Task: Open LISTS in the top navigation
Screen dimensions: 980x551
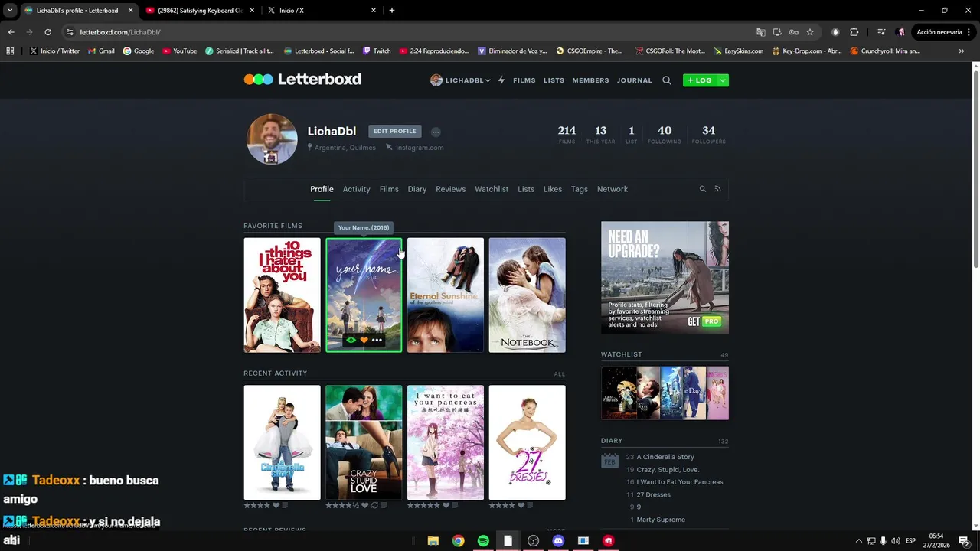Action: pos(554,80)
